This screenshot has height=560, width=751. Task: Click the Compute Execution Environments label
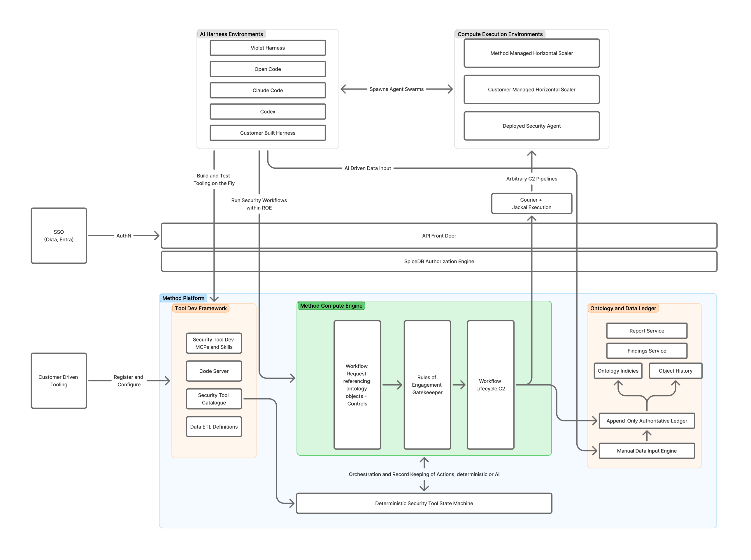pyautogui.click(x=500, y=34)
